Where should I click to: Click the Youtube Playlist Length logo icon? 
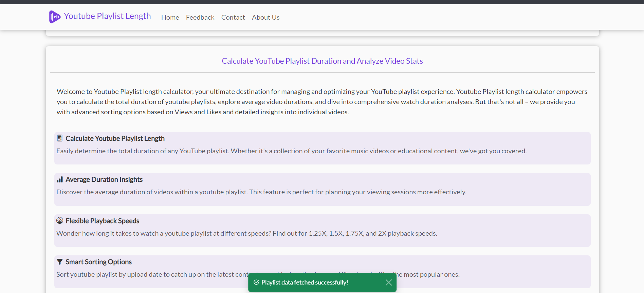click(55, 17)
